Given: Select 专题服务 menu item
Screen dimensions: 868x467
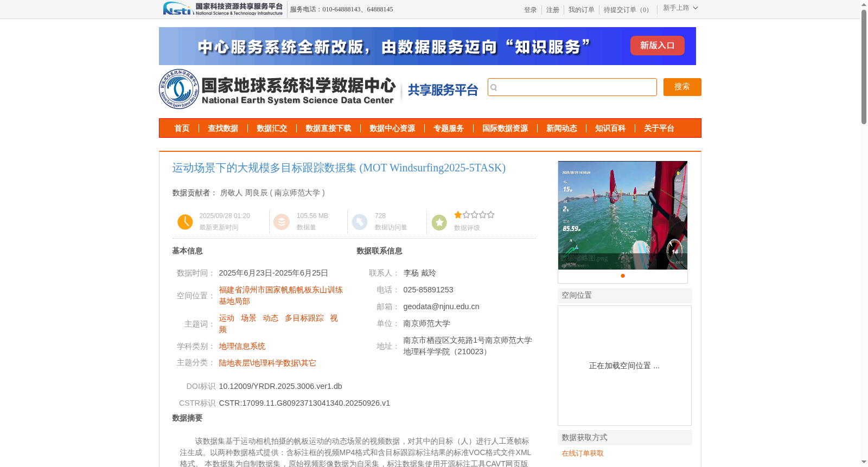Looking at the screenshot, I should coord(449,129).
